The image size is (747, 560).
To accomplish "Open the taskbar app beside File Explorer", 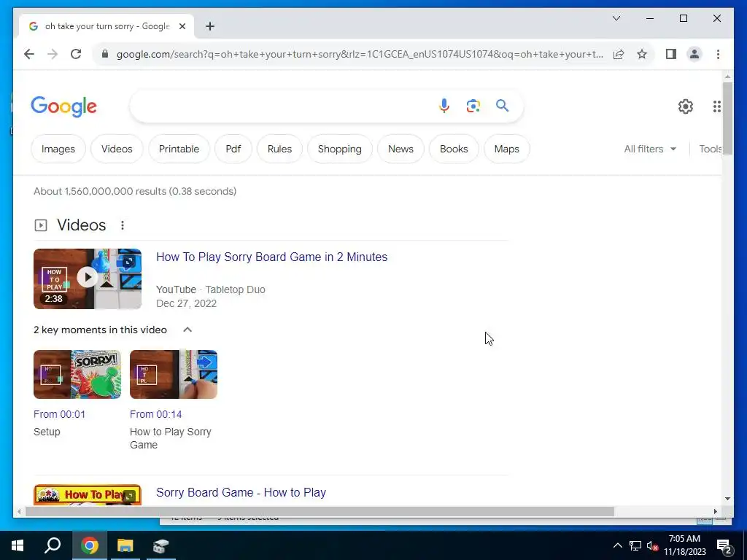I will coord(161,545).
